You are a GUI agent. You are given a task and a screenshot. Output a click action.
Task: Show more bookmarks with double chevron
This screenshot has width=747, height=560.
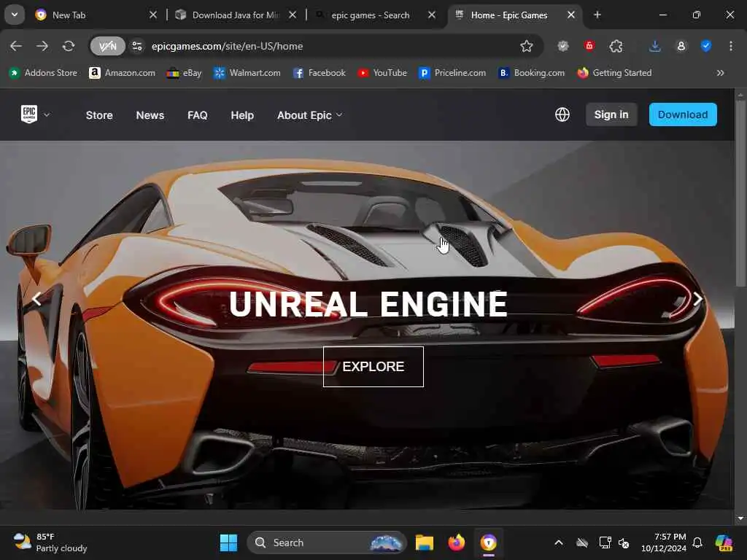coord(720,73)
